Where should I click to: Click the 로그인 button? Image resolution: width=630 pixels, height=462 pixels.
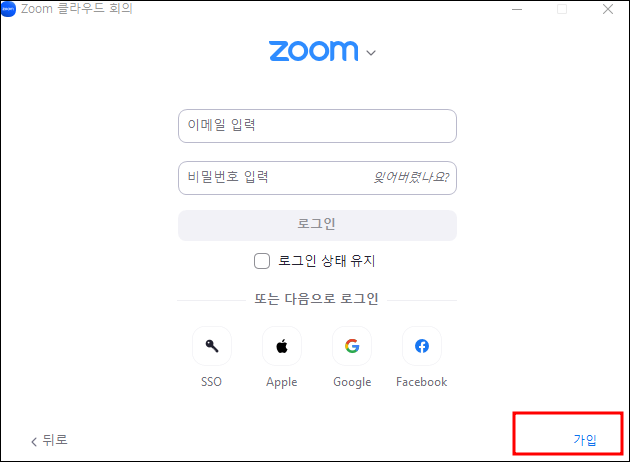(317, 225)
